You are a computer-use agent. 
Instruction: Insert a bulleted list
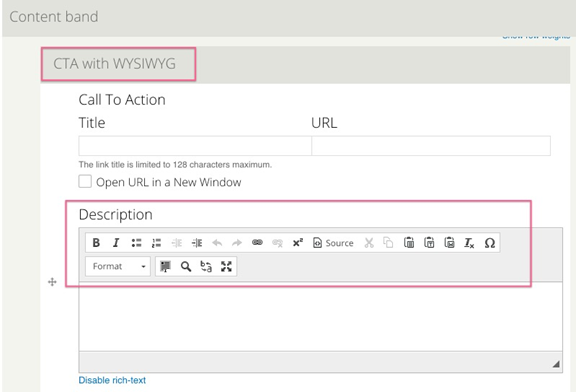click(x=136, y=243)
